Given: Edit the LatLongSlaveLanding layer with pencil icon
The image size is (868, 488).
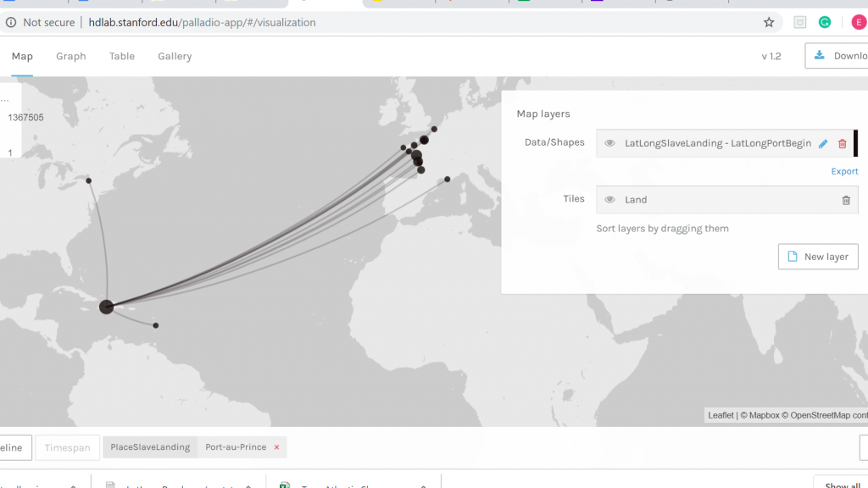Looking at the screenshot, I should pyautogui.click(x=823, y=144).
